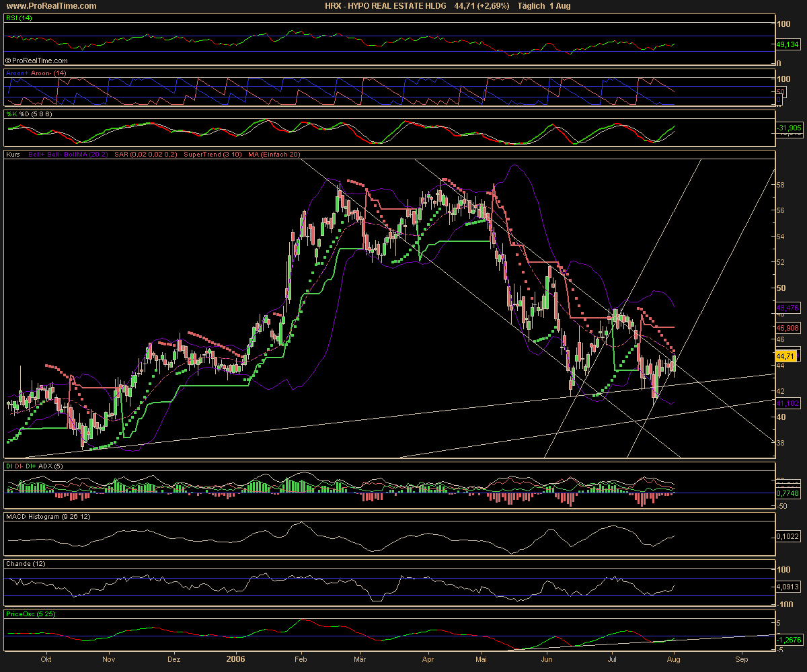Click the 2006 year label on time axis
This screenshot has height=672, width=807.
tap(235, 660)
